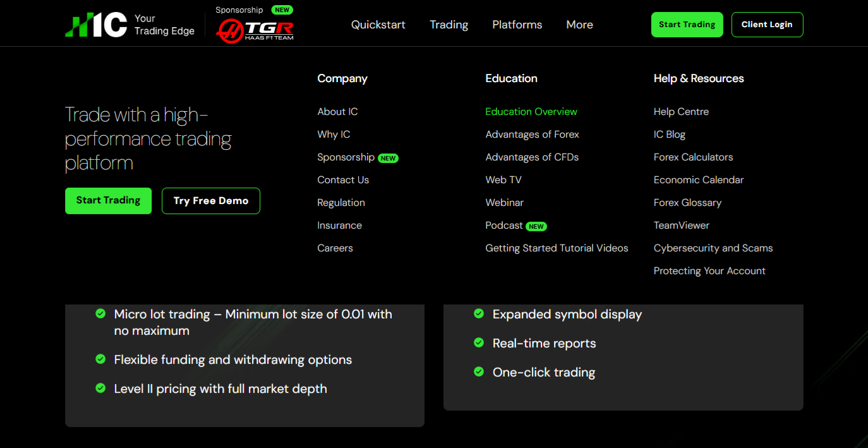The height and width of the screenshot is (448, 868).
Task: Click the Micro lot trading text
Action: pos(253,322)
